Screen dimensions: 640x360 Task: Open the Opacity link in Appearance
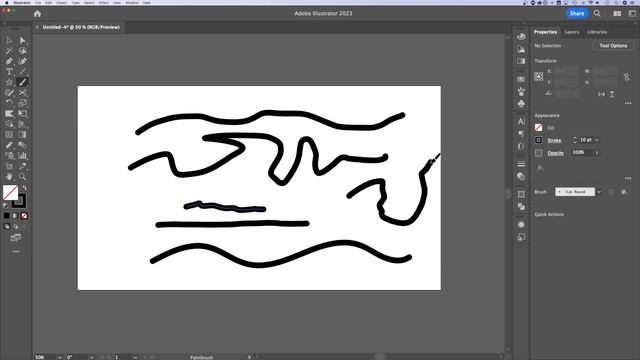click(x=556, y=153)
